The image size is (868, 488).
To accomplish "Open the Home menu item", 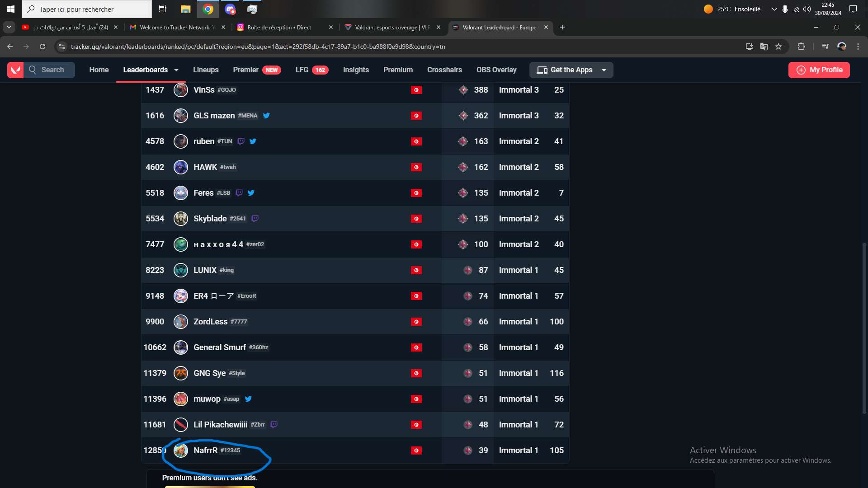I will (99, 70).
